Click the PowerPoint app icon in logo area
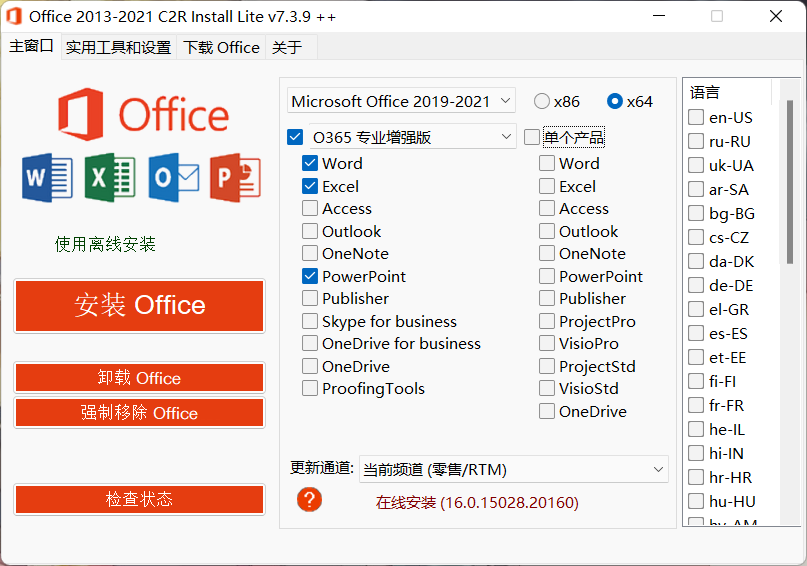The height and width of the screenshot is (566, 807). click(235, 178)
